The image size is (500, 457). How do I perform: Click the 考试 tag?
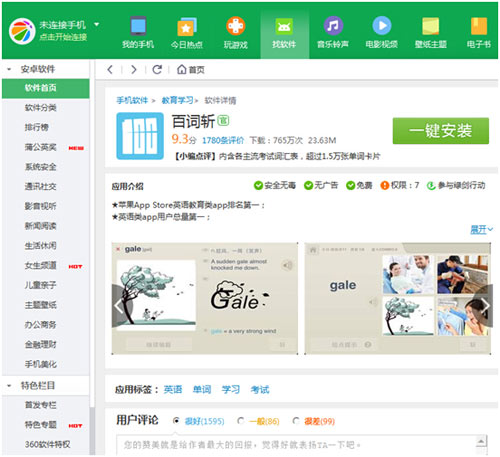coord(260,389)
